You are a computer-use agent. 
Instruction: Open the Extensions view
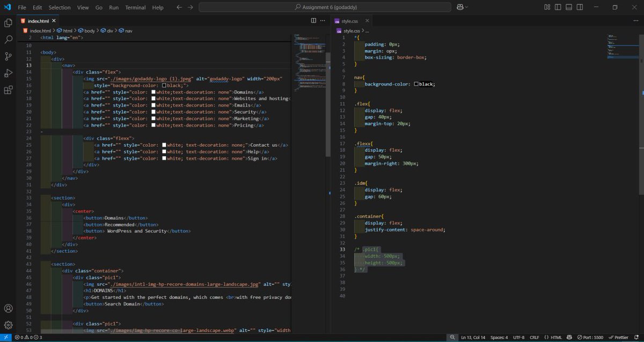pos(8,90)
